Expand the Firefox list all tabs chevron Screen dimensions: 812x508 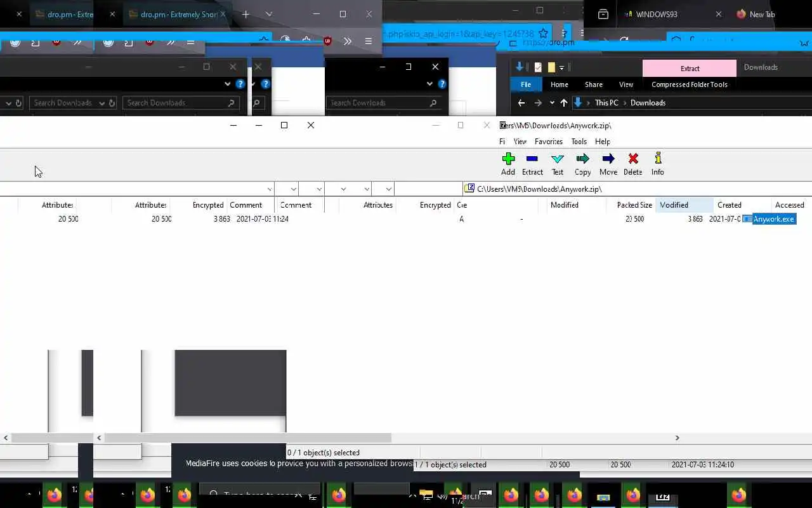pos(269,14)
